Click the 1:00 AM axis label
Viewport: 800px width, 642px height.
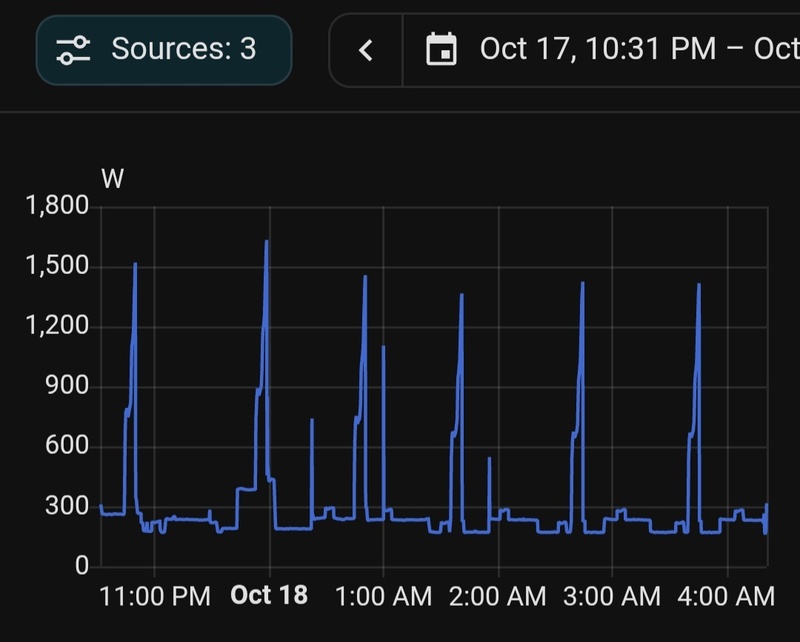tap(384, 597)
